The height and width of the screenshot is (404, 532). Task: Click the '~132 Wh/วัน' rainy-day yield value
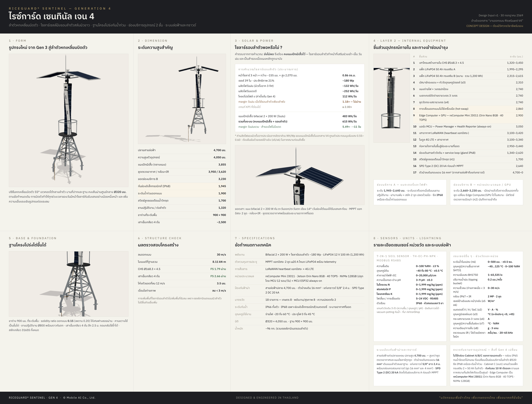tap(350, 86)
